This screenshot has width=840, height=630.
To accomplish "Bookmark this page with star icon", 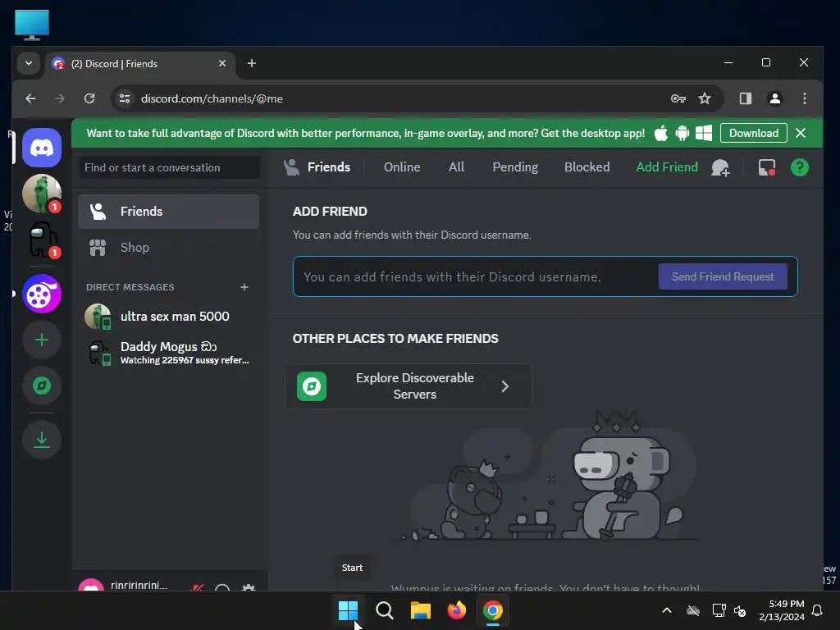I will point(705,98).
